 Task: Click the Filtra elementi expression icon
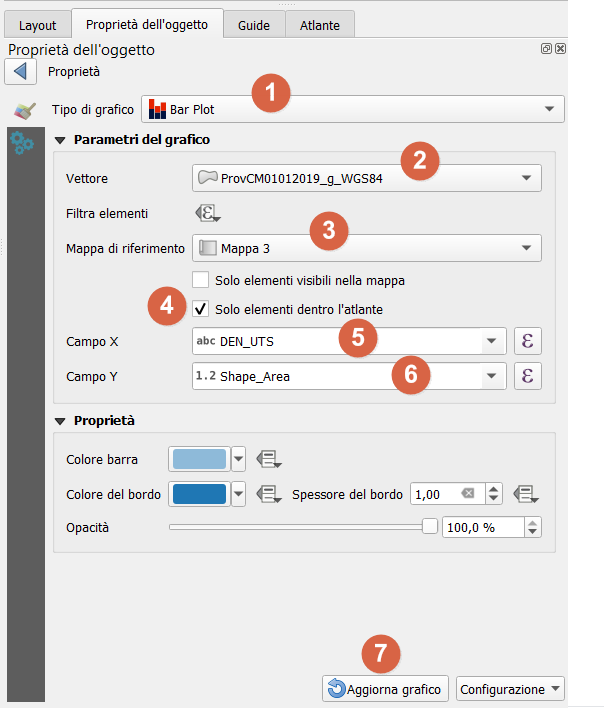207,213
